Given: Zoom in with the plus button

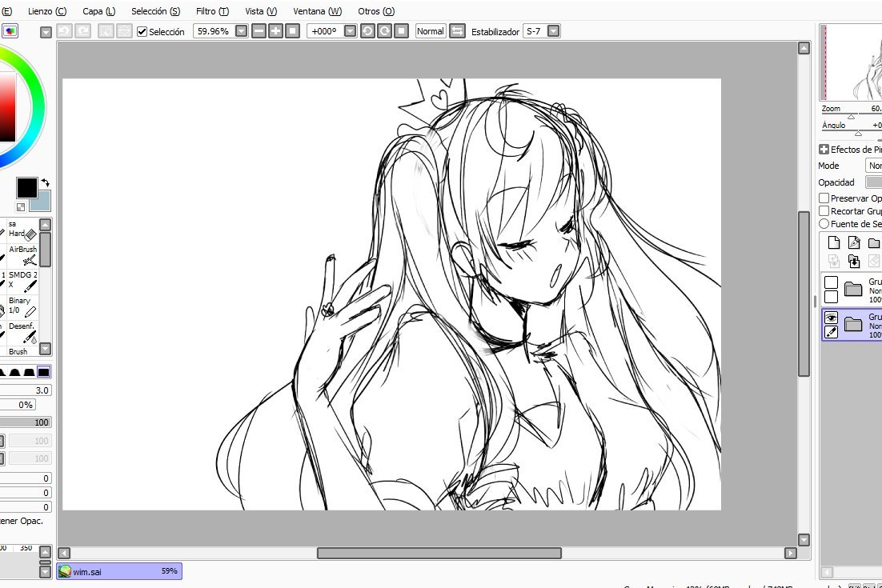Looking at the screenshot, I should [275, 31].
